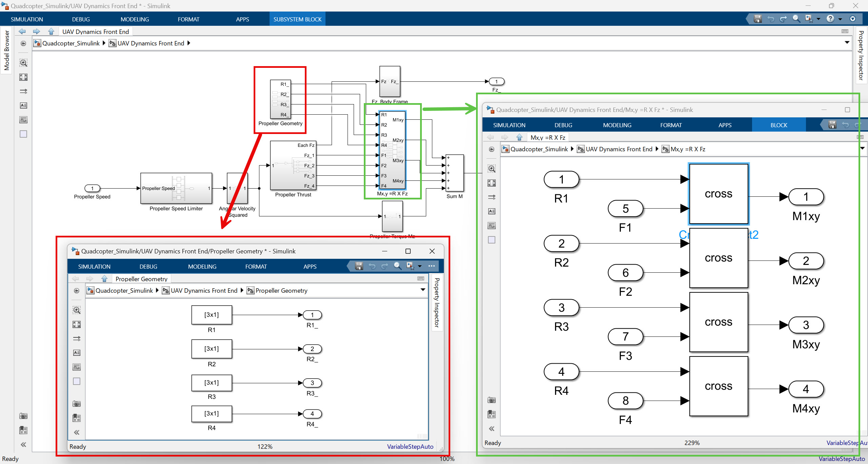Collapse the main window palette with double chevron
This screenshot has width=868, height=464.
(x=23, y=445)
